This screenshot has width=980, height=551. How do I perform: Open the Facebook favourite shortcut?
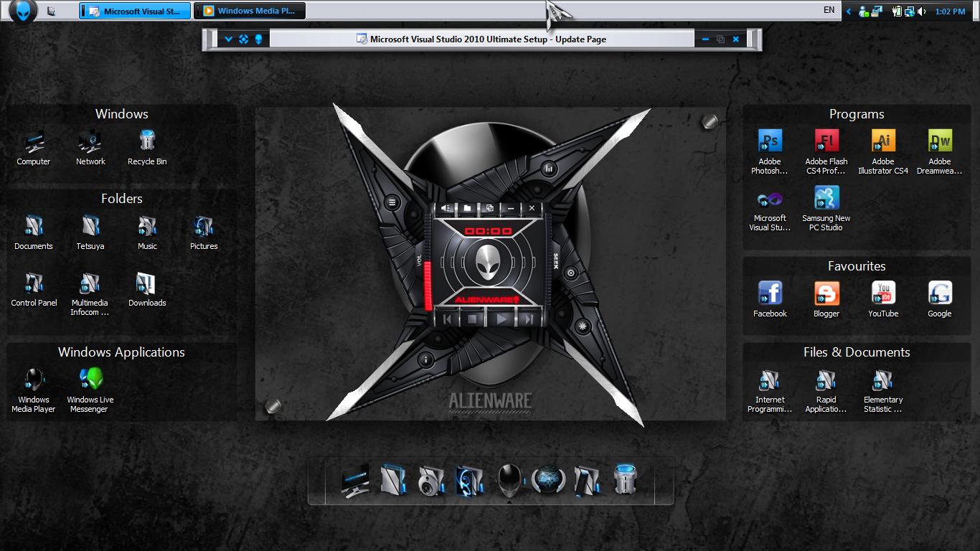770,300
